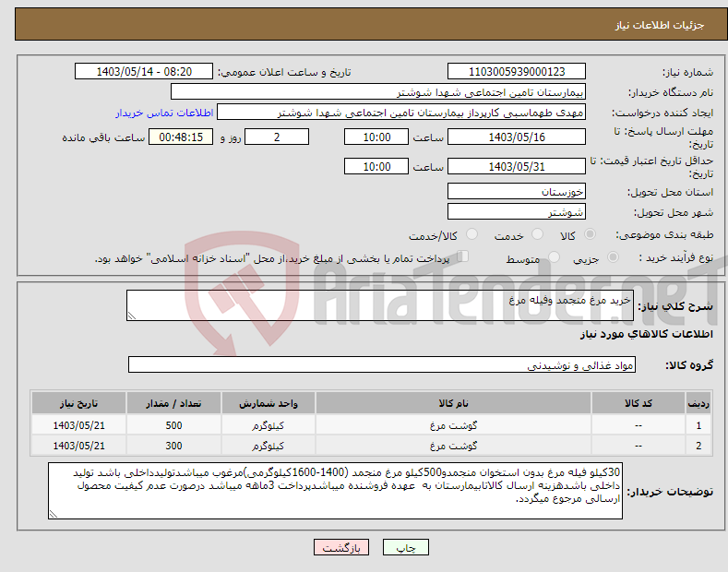Click گوشت مرغ in row 2

click(x=453, y=446)
